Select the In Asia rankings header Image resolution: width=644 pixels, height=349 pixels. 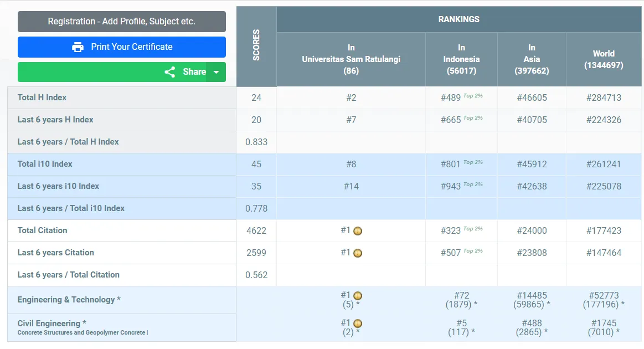click(532, 59)
